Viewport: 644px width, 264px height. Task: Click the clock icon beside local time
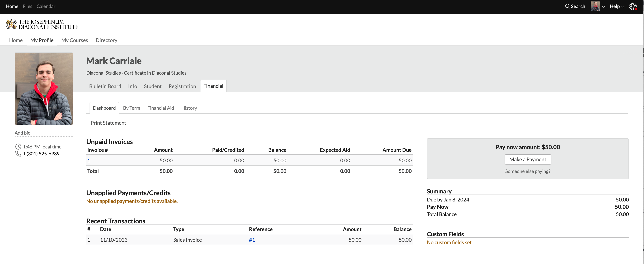point(18,147)
